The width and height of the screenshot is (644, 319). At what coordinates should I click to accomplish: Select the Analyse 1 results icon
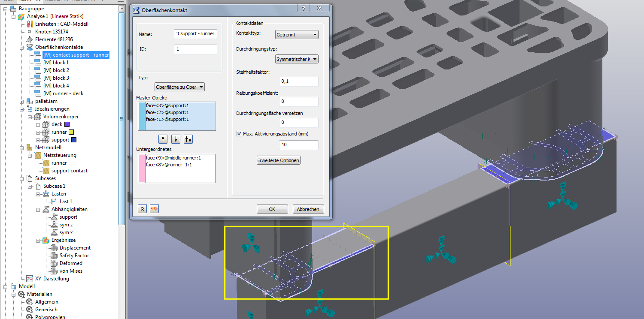20,16
